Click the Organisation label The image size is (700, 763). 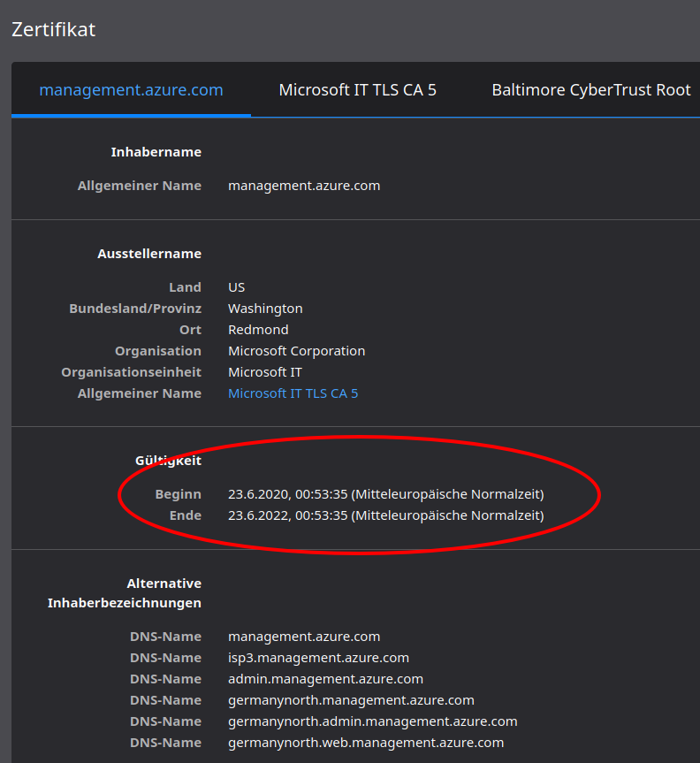[158, 351]
